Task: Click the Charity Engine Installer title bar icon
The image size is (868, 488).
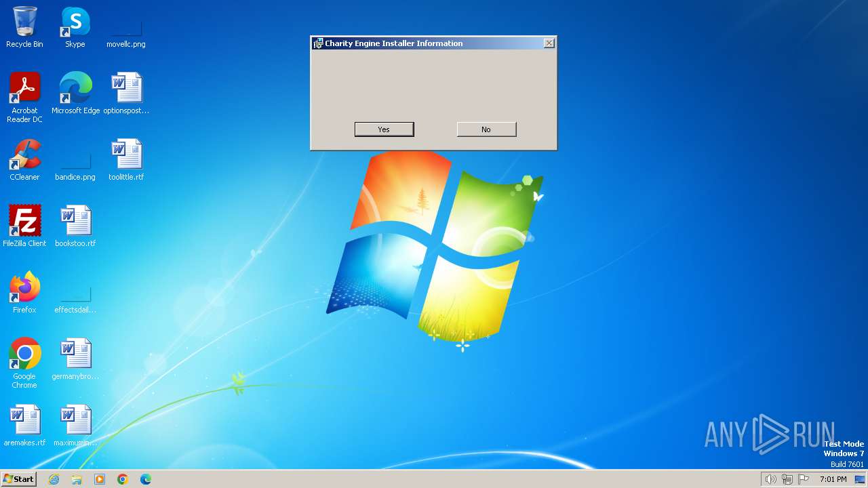Action: pos(317,43)
